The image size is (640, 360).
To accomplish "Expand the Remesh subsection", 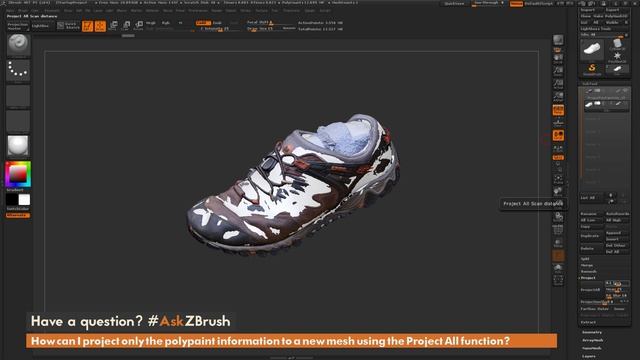I will (x=588, y=271).
